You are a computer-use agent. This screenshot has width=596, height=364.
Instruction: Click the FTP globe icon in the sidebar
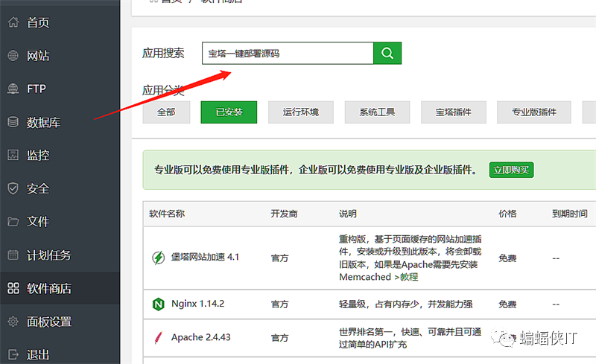point(13,89)
